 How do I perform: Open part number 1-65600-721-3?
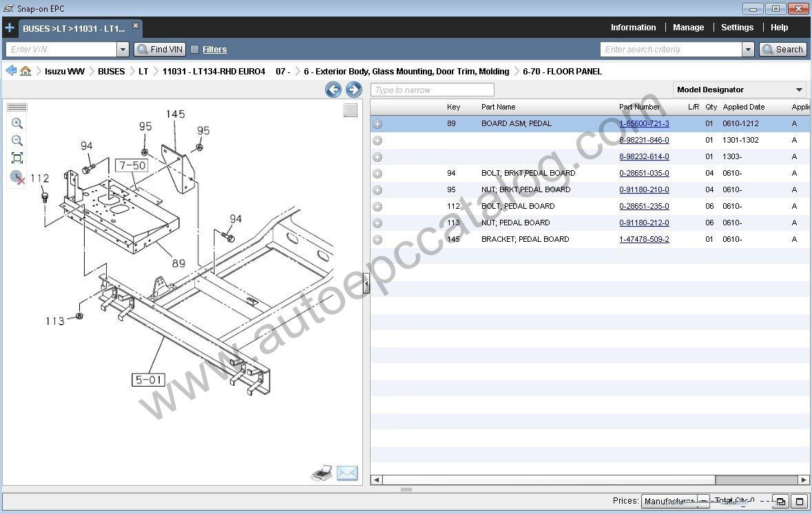tap(644, 123)
